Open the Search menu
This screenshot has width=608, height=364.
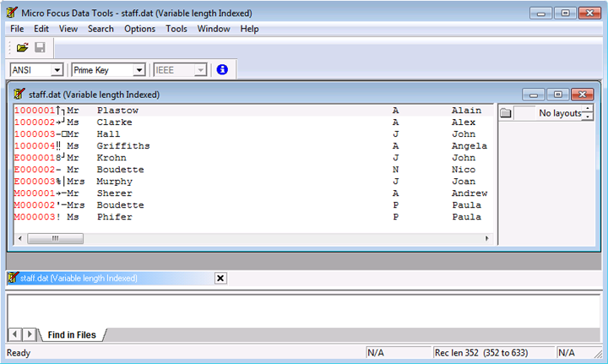pos(100,29)
